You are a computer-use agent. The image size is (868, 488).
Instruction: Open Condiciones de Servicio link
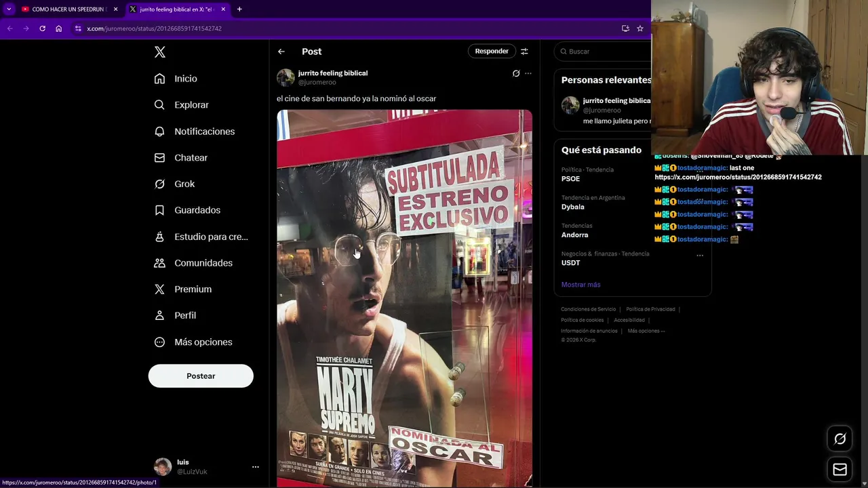pos(588,309)
